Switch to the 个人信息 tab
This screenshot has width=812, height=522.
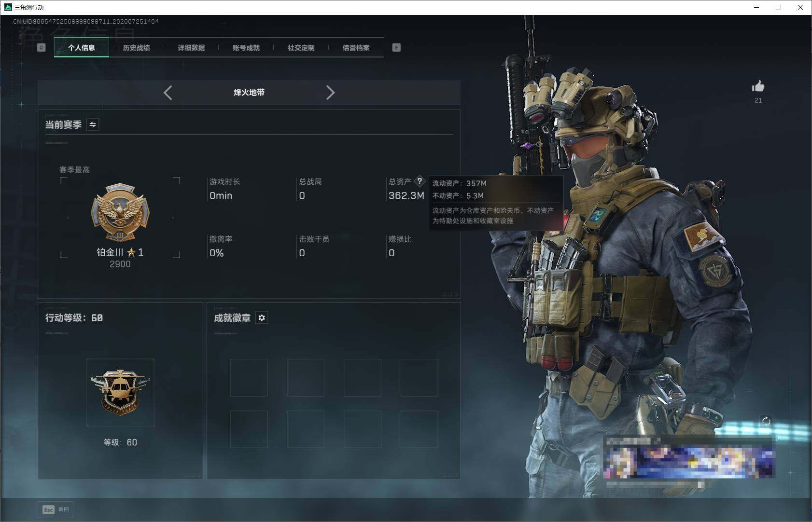[82, 47]
